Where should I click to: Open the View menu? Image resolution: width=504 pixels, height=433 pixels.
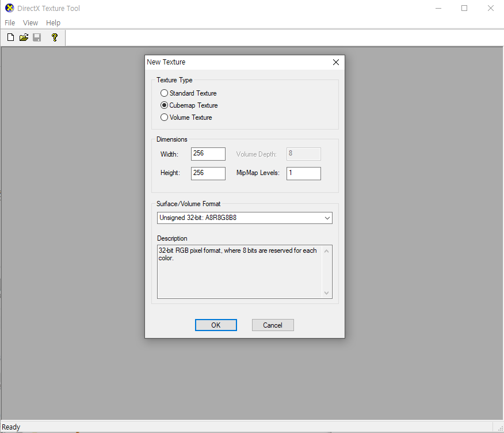30,23
